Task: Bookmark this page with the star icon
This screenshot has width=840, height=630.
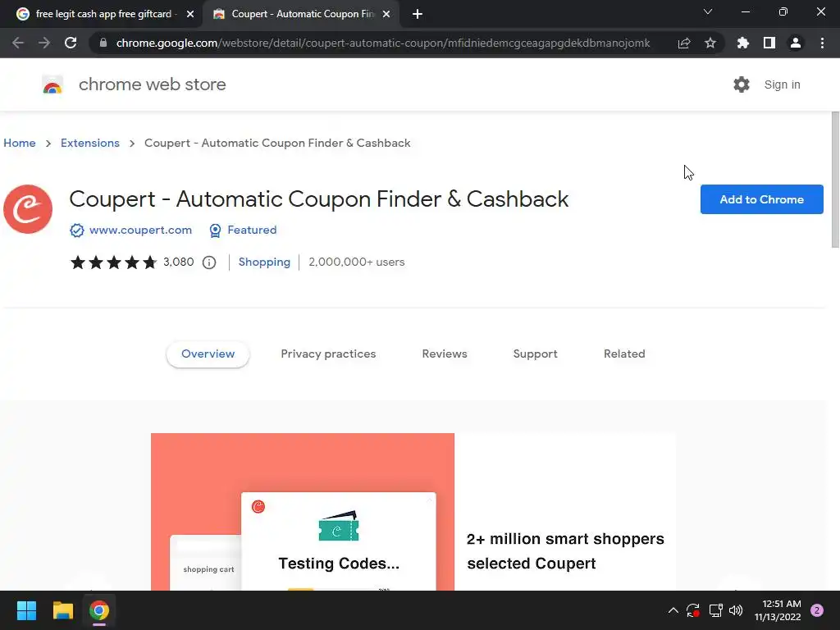Action: click(x=710, y=43)
